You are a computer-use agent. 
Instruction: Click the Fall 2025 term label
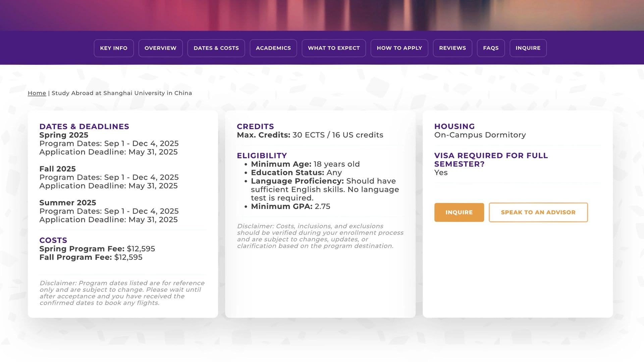coord(57,169)
